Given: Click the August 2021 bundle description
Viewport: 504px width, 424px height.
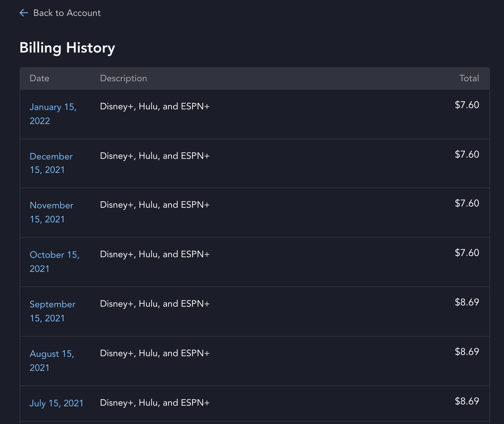Looking at the screenshot, I should [155, 353].
